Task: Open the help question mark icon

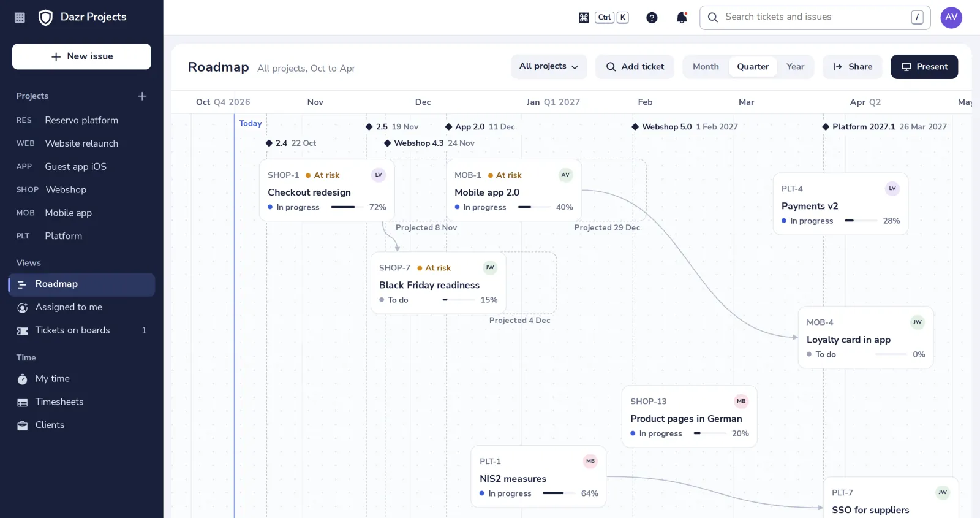Action: (x=652, y=18)
